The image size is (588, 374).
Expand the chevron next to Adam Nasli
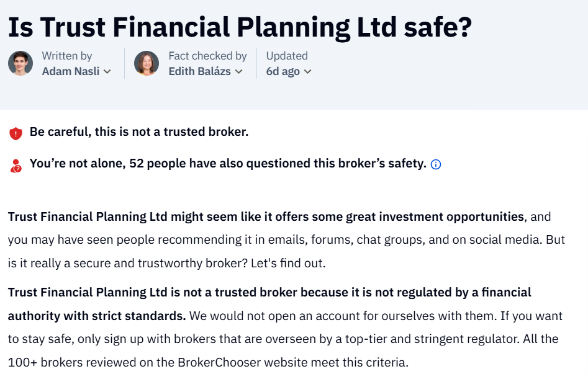click(x=107, y=71)
